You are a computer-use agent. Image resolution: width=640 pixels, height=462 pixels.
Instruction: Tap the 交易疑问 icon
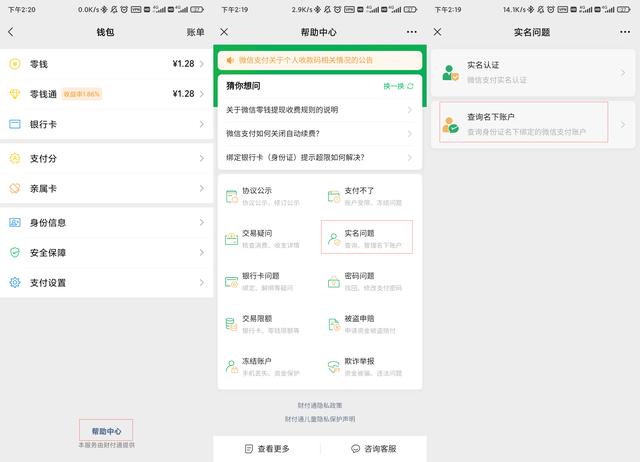coord(232,239)
